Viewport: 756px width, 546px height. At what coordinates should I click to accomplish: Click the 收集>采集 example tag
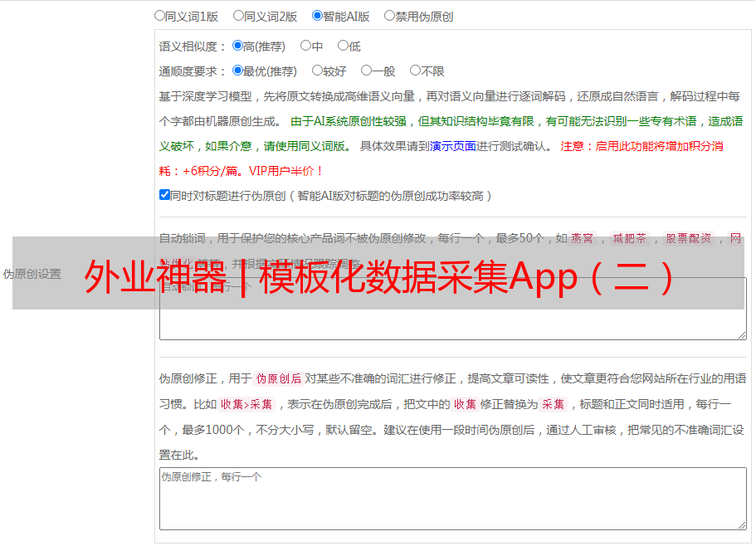click(x=246, y=404)
